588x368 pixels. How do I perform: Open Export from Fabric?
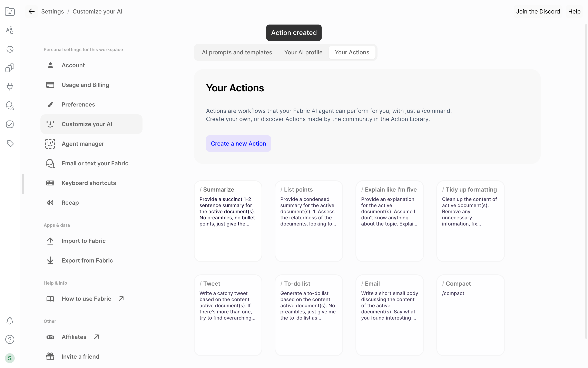point(91,260)
